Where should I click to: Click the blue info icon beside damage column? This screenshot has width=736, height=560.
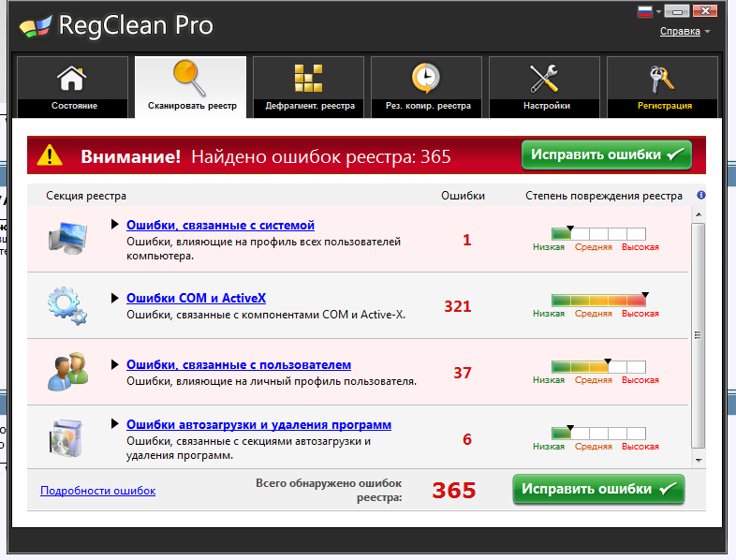tap(701, 195)
